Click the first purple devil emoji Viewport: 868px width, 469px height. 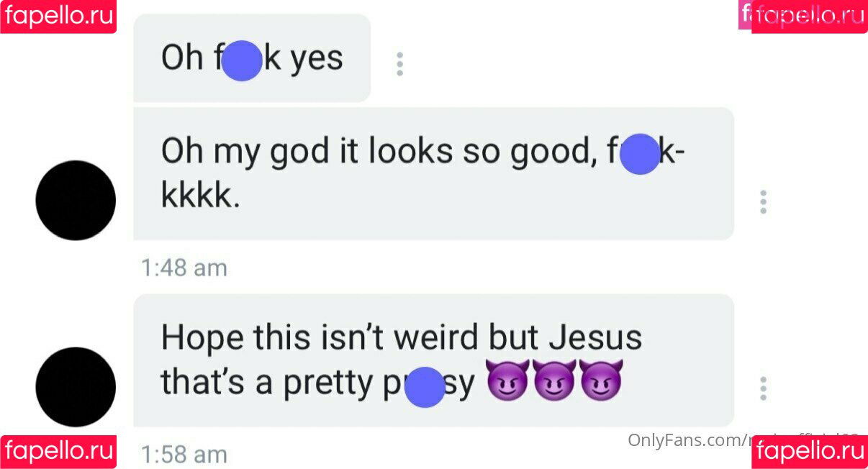508,381
